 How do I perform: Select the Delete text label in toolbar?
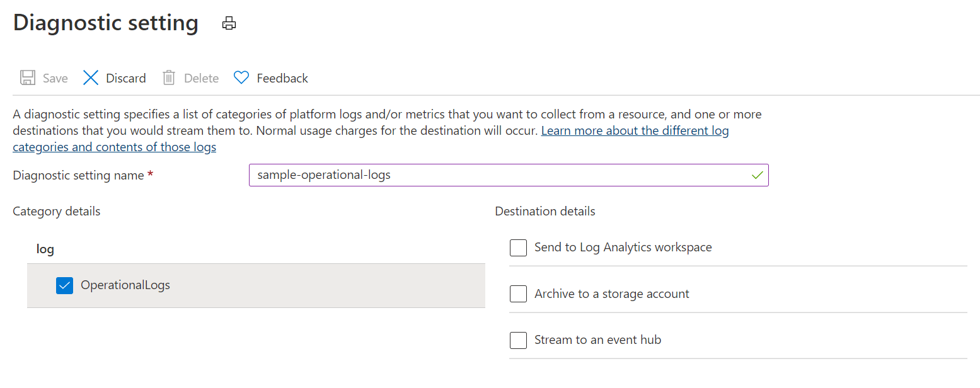point(201,78)
